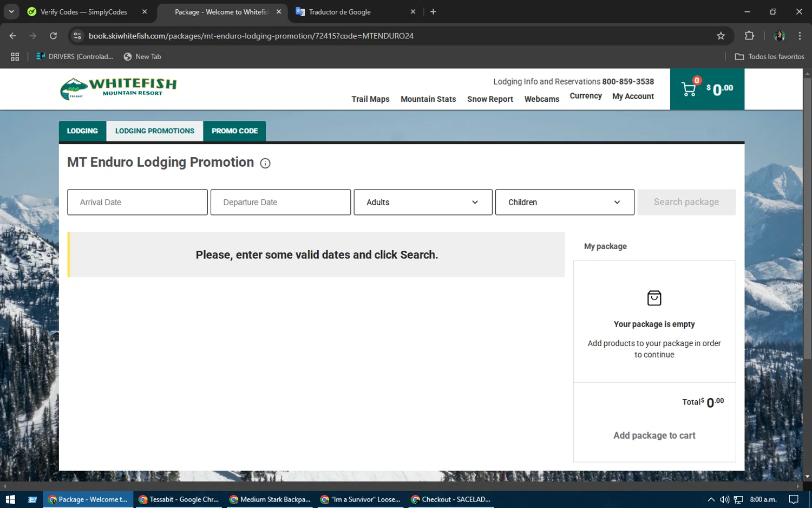Open the Checkout - SACELAD taskbar window
This screenshot has height=508, width=812.
tap(451, 499)
